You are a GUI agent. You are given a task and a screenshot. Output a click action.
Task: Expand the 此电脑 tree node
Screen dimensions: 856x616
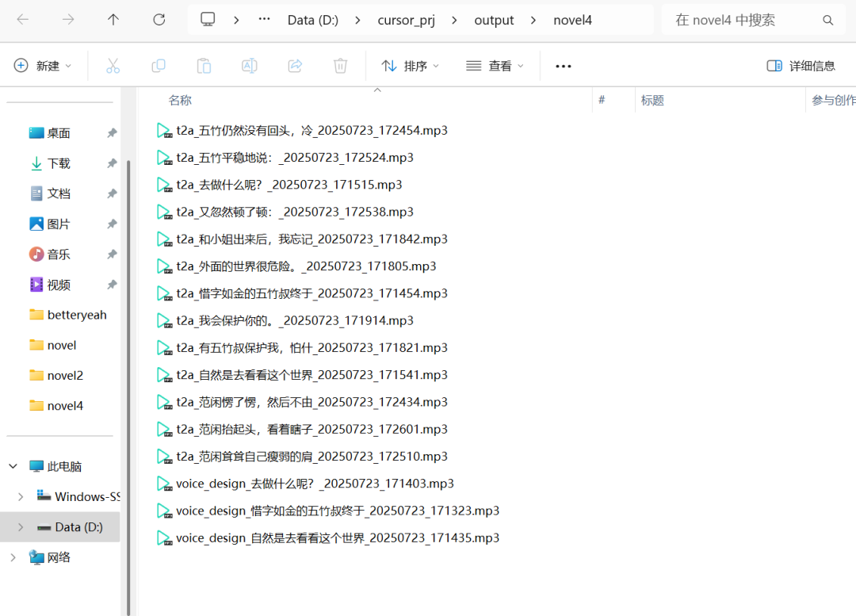point(13,466)
